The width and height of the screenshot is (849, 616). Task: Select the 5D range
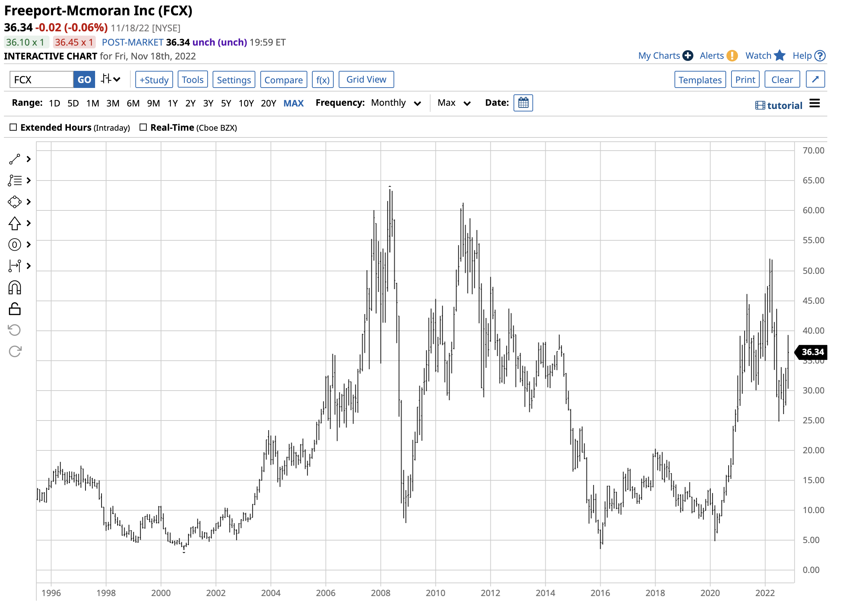pos(73,103)
